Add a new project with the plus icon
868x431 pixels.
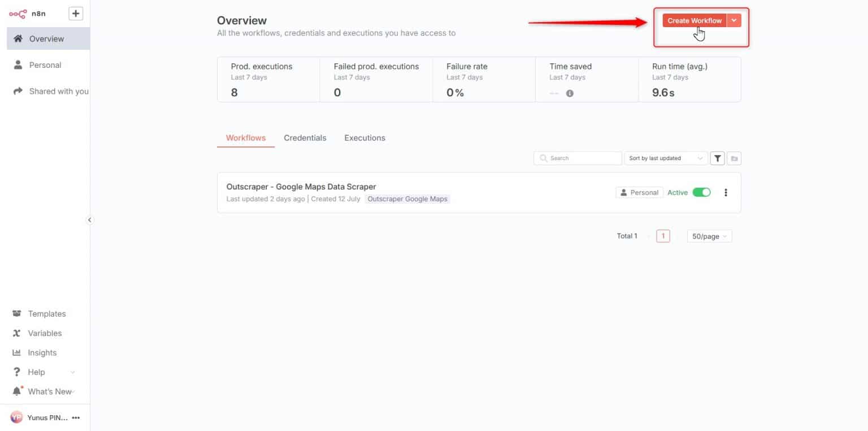[x=75, y=13]
